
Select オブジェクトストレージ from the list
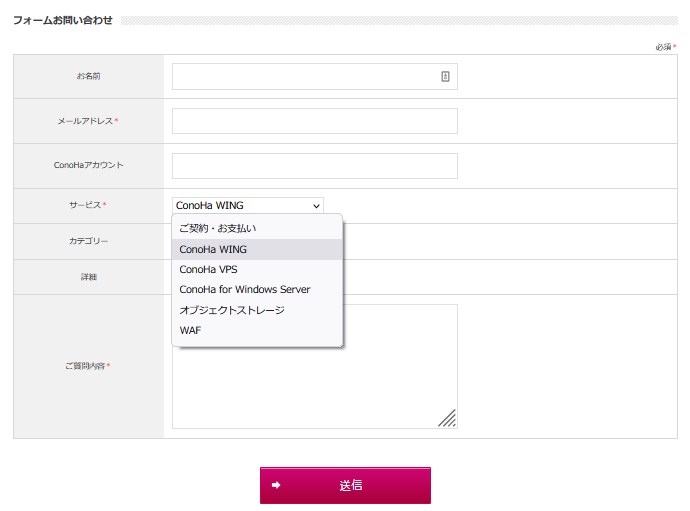[x=257, y=310]
